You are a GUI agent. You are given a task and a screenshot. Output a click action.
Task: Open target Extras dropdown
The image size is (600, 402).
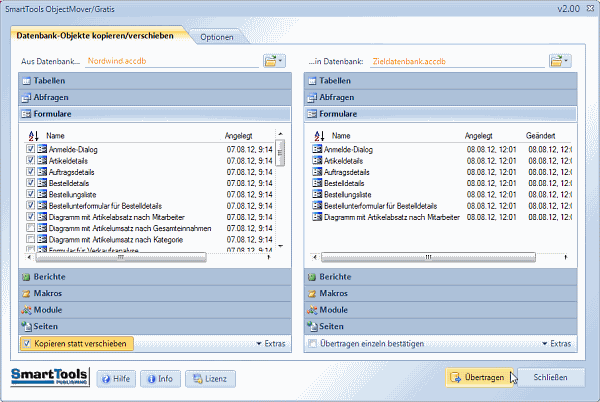[x=557, y=343]
